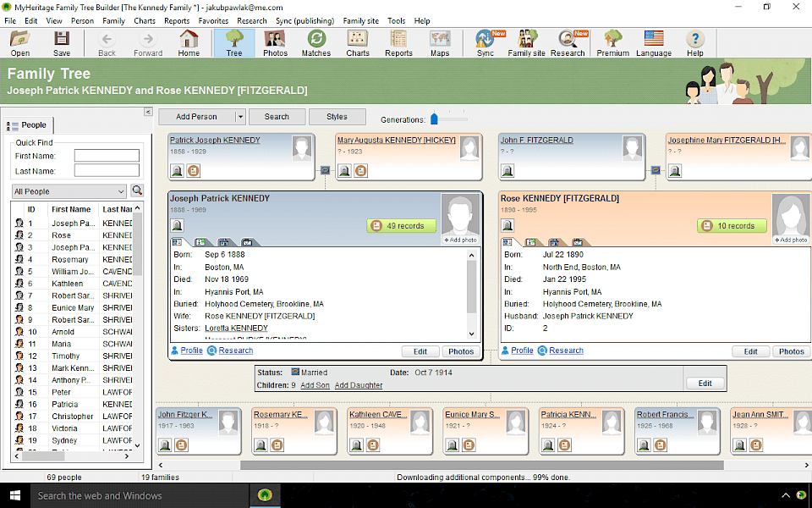The width and height of the screenshot is (812, 508).
Task: Select the People tab
Action: tap(28, 125)
